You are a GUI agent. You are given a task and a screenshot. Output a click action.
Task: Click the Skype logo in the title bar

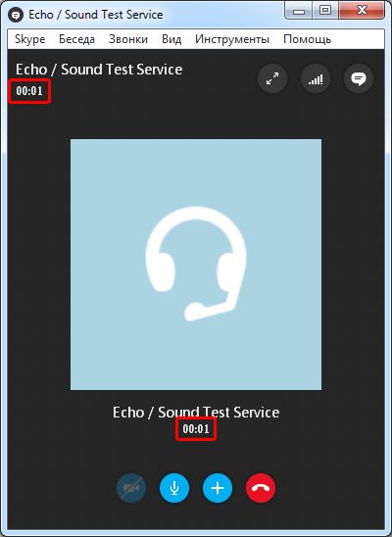pyautogui.click(x=16, y=15)
